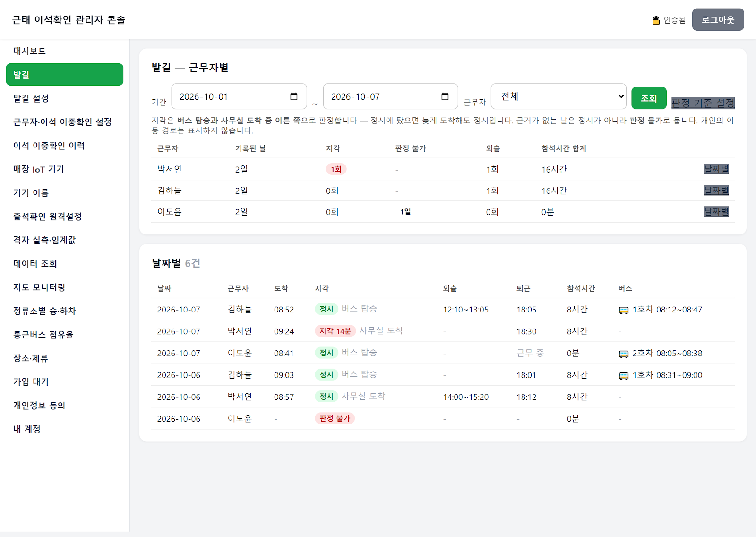Click arrival time 08:52 for 김하늘

(284, 310)
